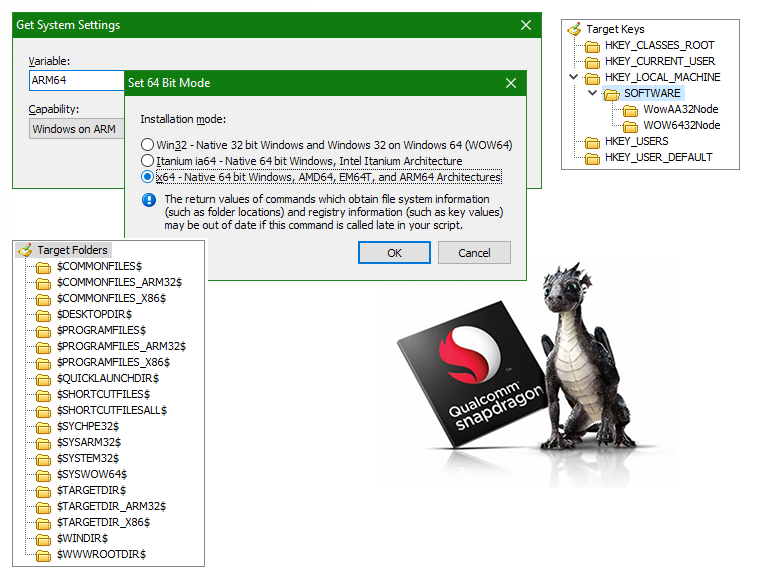Click the $COMMONFILES_ARM32$ folder icon
Viewport: 762px width, 581px height.
(43, 283)
